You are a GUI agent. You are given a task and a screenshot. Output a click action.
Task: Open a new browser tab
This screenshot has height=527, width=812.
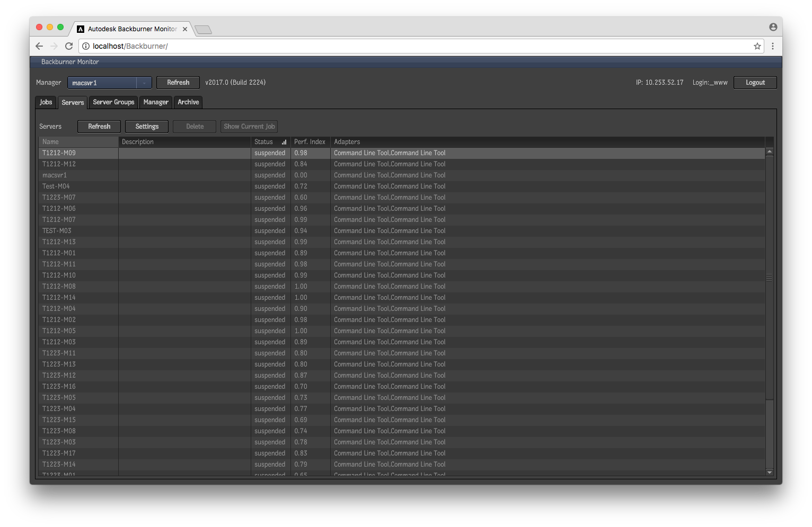click(x=203, y=30)
